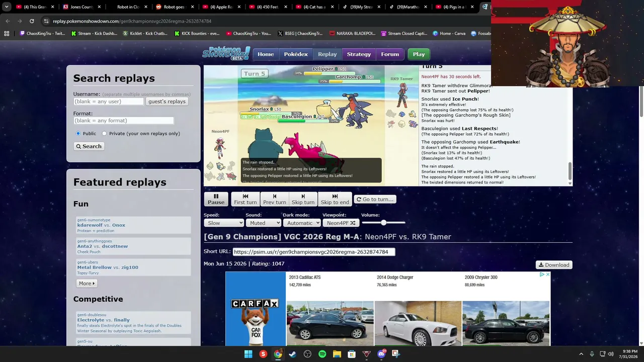The width and height of the screenshot is (644, 362).
Task: Open File Explorer from the taskbar
Action: pyautogui.click(x=337, y=354)
